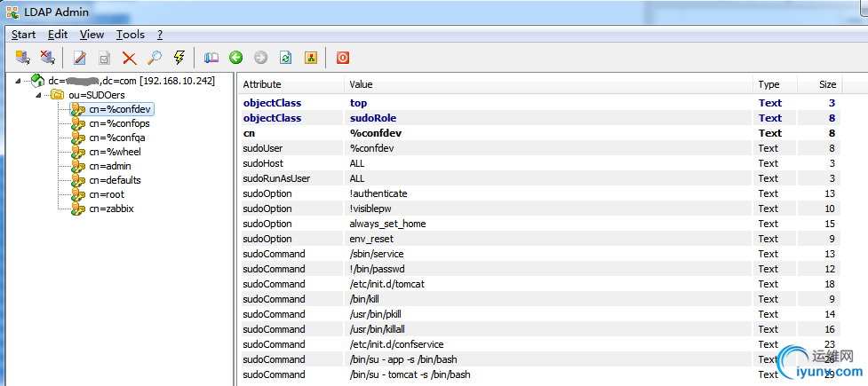The image size is (868, 386).
Task: Click the green Back arrow icon
Action: pyautogui.click(x=236, y=58)
